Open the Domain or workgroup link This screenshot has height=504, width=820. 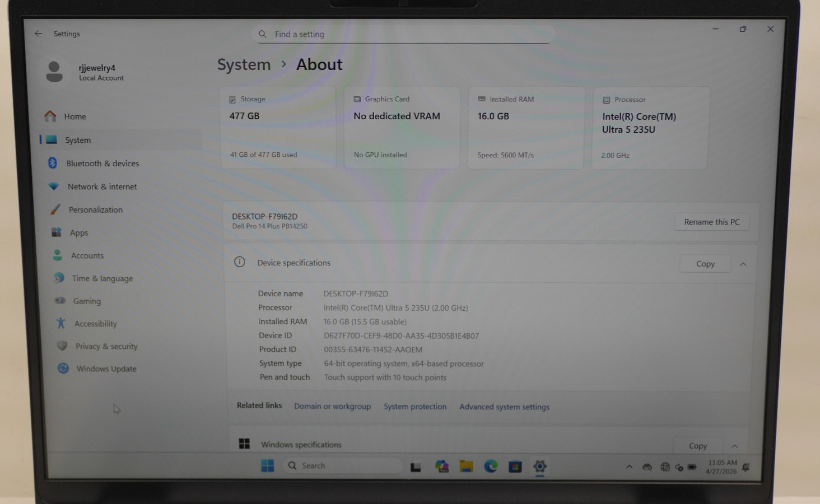click(x=333, y=406)
